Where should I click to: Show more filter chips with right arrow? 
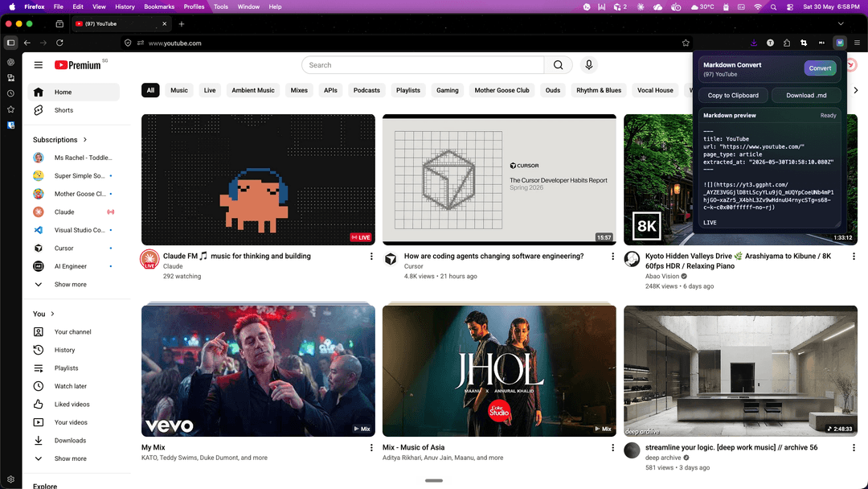point(856,90)
